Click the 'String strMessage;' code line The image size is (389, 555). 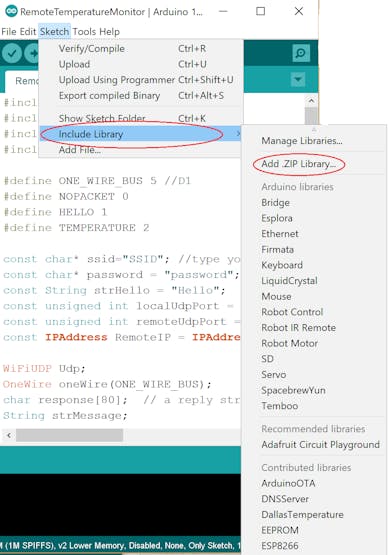[65, 416]
